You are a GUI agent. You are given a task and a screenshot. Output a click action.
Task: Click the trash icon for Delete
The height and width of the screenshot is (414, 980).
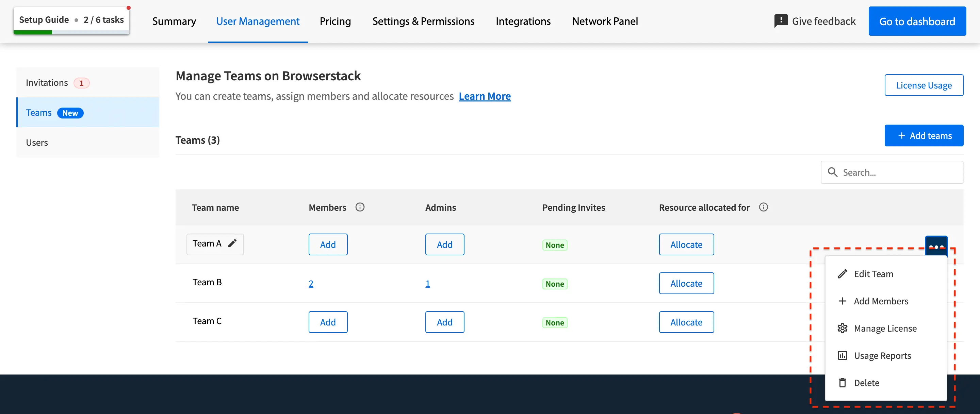coord(842,383)
